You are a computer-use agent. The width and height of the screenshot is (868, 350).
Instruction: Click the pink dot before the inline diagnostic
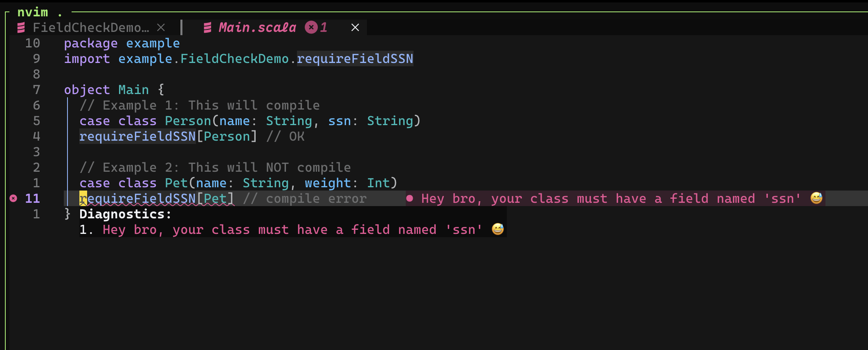click(x=409, y=198)
